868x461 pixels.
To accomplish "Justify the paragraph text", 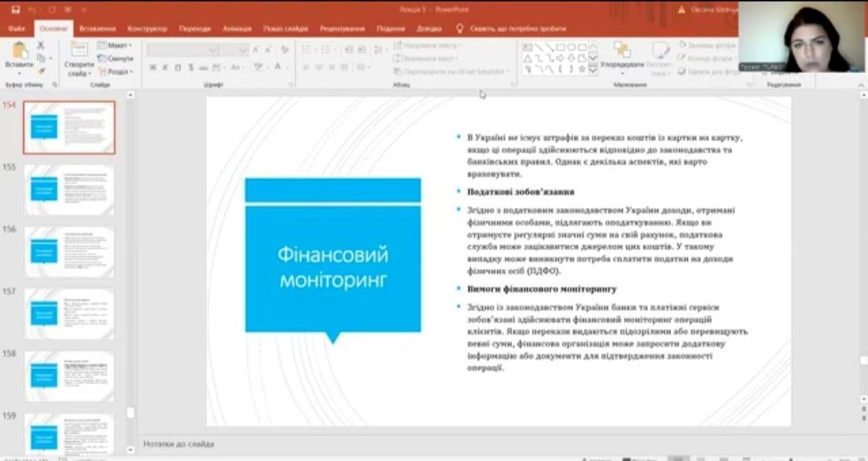I will click(344, 67).
